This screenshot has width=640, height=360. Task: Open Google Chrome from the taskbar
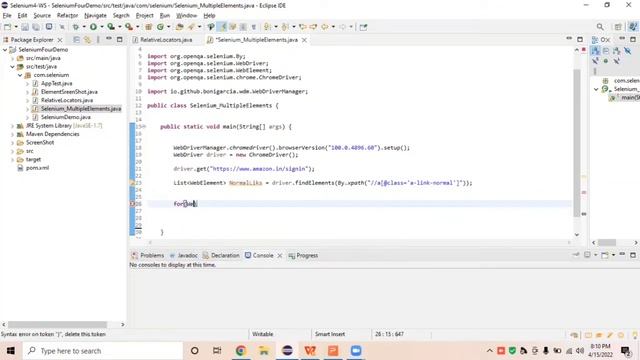[x=241, y=351]
